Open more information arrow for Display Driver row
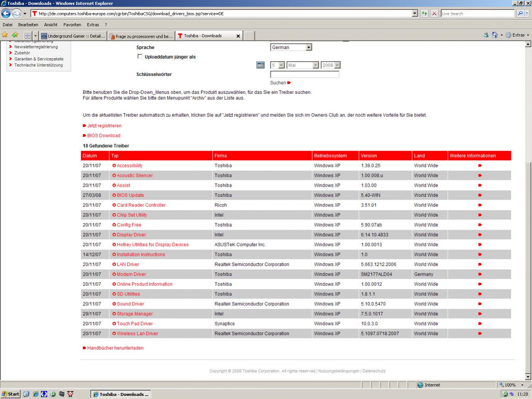This screenshot has height=399, width=532. [480, 235]
